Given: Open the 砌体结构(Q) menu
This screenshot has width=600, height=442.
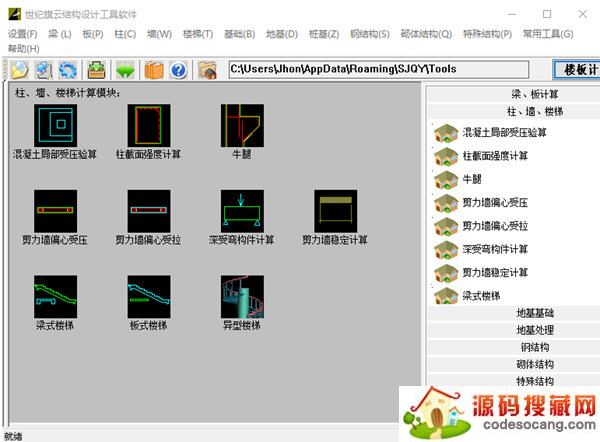Looking at the screenshot, I should (x=426, y=34).
